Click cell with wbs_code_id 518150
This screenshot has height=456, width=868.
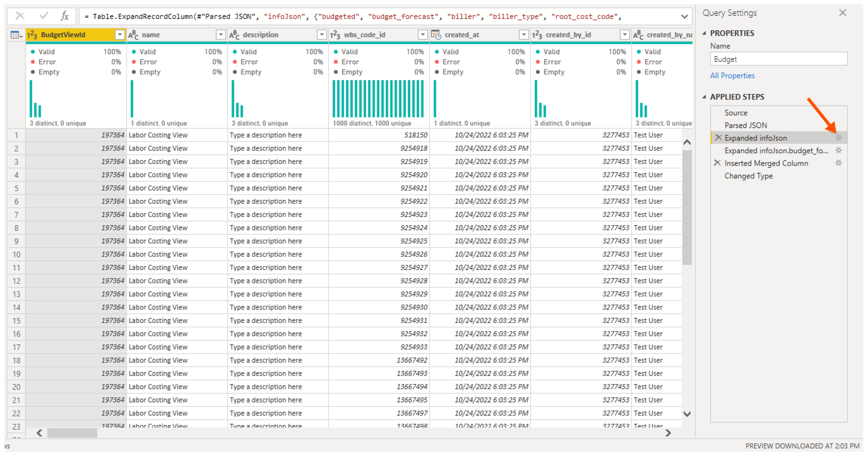click(x=379, y=135)
